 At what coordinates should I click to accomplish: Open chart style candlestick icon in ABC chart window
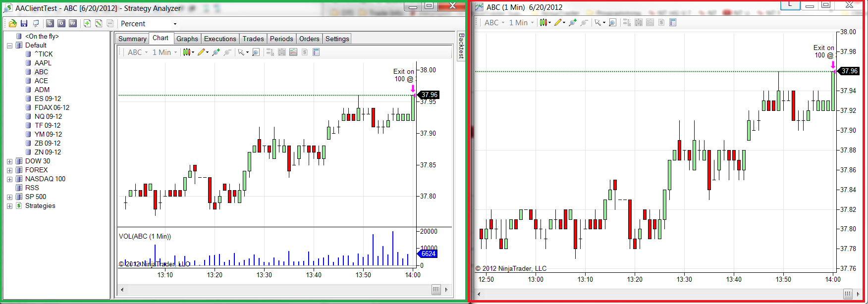[x=543, y=22]
